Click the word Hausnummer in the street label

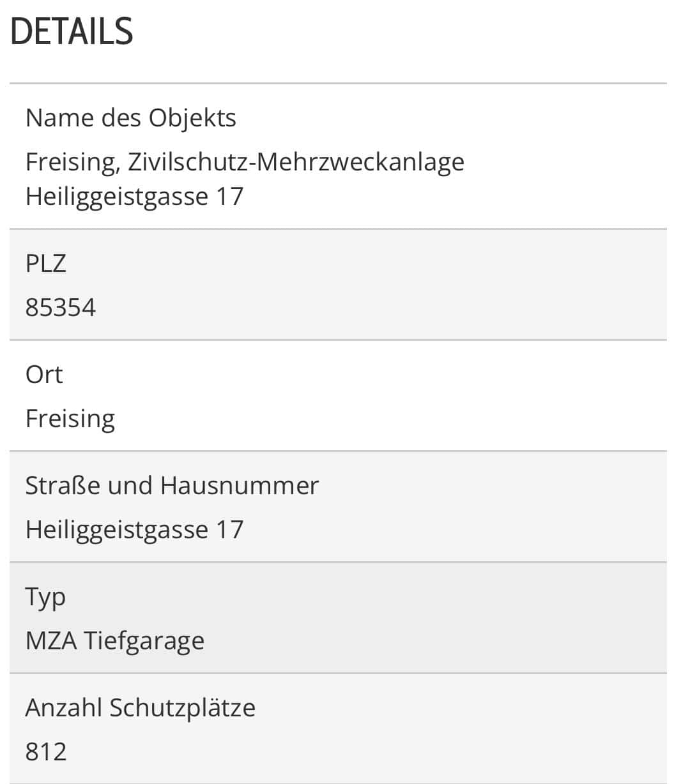[x=240, y=485]
